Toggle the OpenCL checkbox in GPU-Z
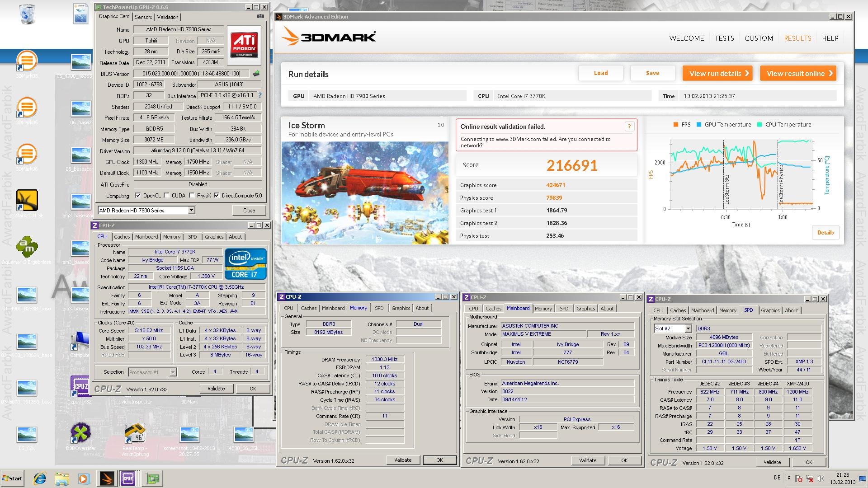Screen dimensions: 868x488 [138, 196]
